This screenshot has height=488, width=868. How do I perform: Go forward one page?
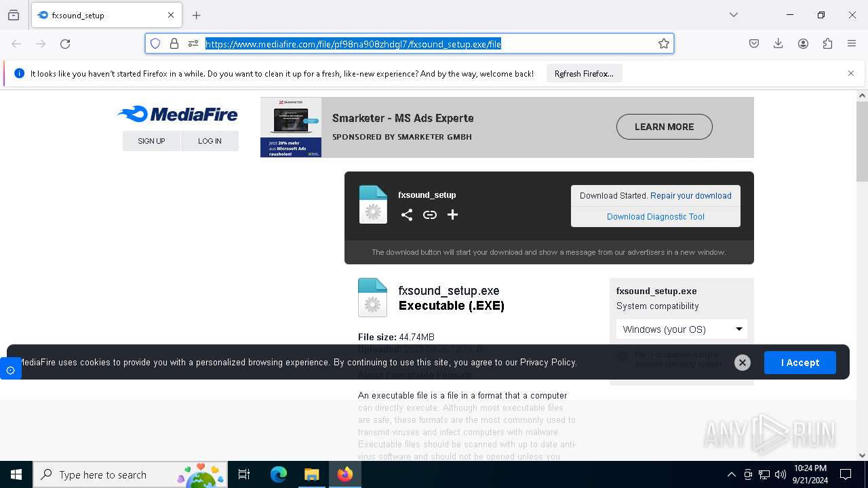pos(41,43)
